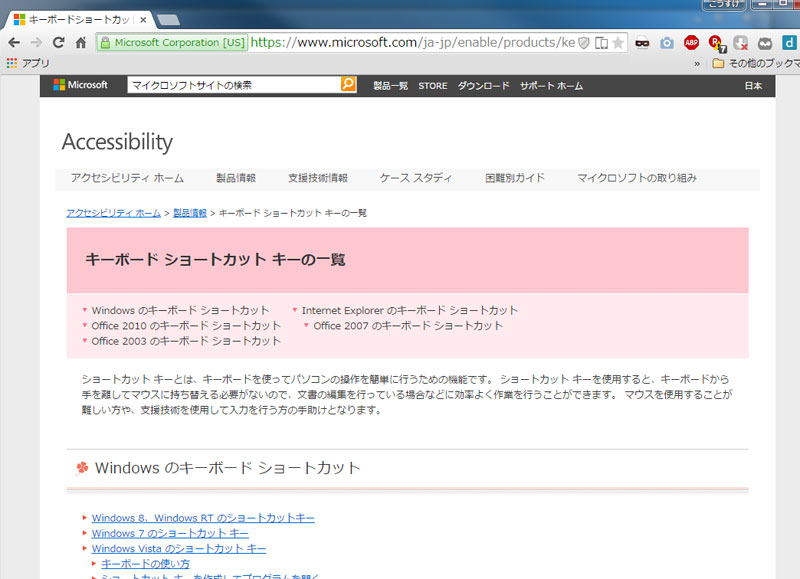The height and width of the screenshot is (579, 800).
Task: Click the orange search magnifier button
Action: point(348,84)
